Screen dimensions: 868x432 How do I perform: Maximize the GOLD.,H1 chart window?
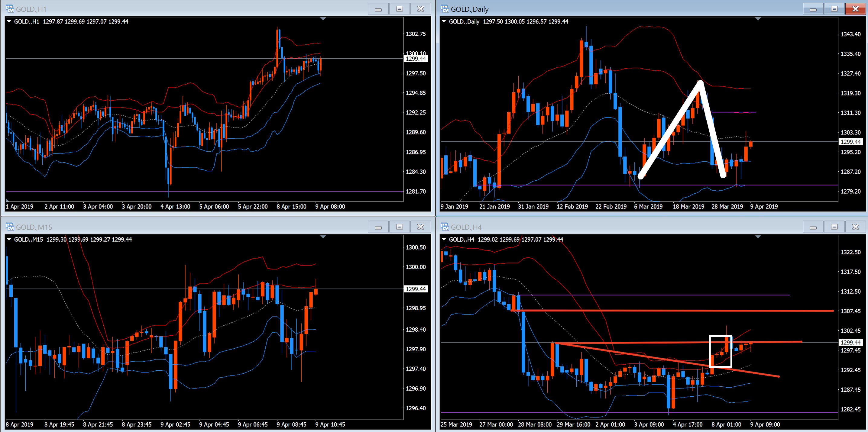(x=399, y=9)
